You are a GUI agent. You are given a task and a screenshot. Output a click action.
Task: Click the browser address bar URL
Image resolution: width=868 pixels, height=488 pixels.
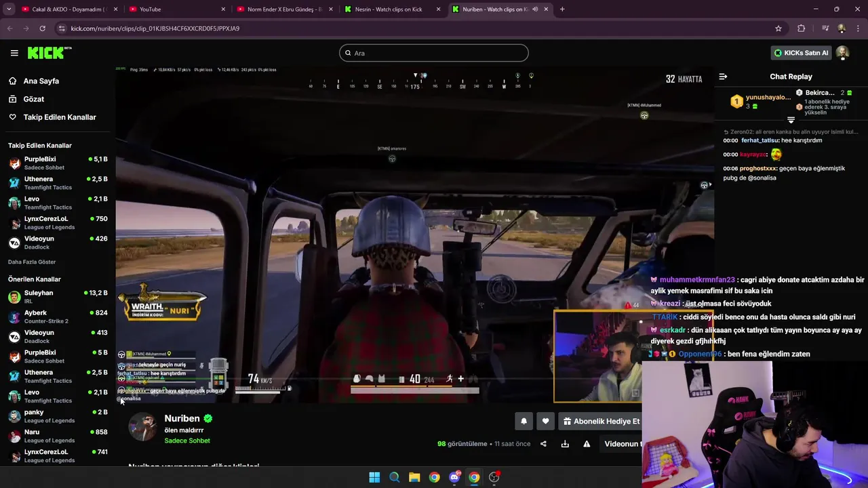tap(155, 28)
